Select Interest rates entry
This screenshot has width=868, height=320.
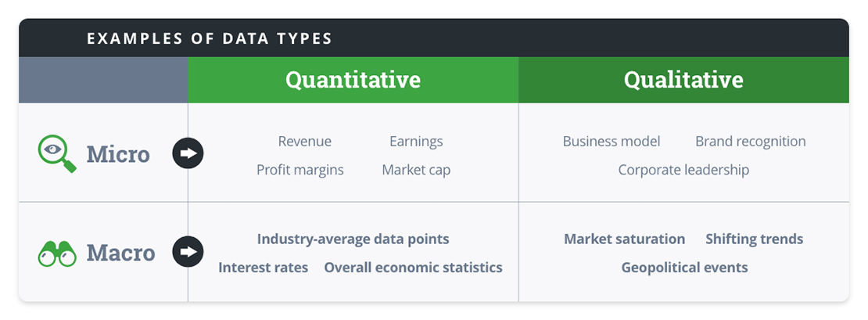pyautogui.click(x=263, y=268)
